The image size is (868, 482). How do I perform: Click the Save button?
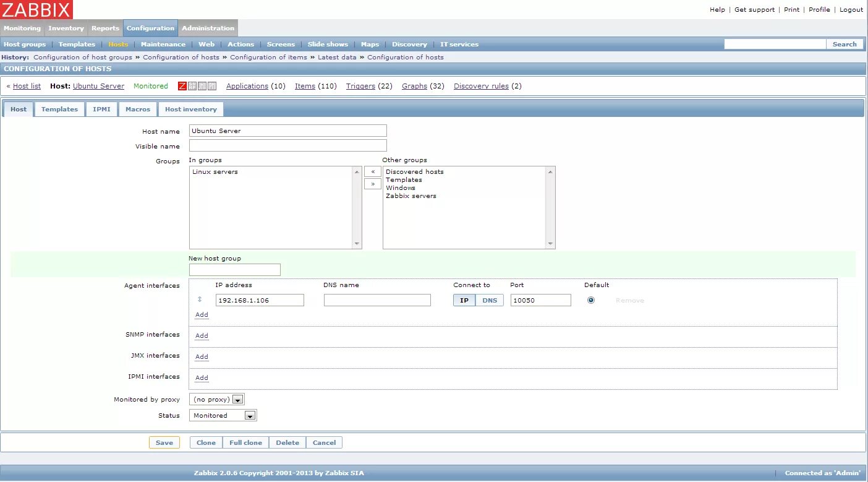pyautogui.click(x=164, y=442)
